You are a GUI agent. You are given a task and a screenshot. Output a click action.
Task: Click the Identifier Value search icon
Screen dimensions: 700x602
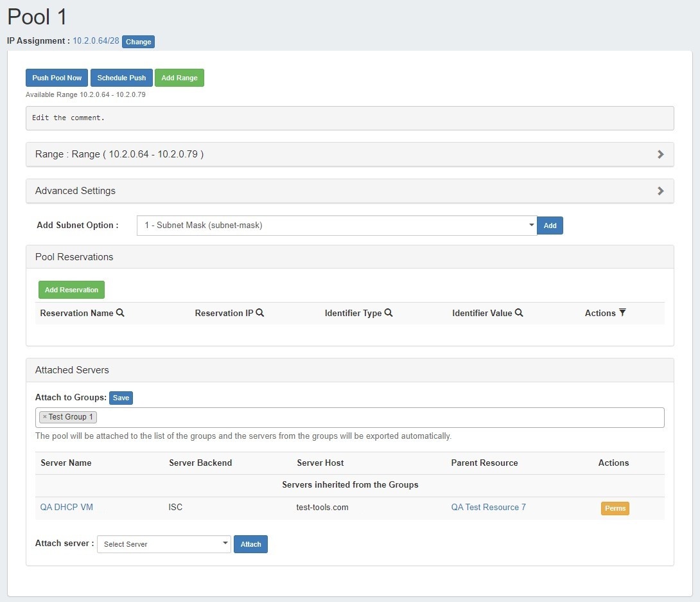[x=519, y=313]
